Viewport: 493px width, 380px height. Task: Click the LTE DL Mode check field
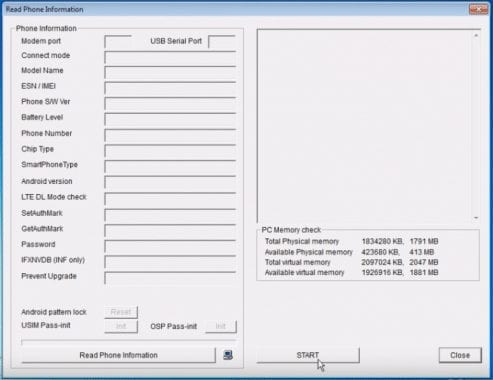[x=170, y=199]
